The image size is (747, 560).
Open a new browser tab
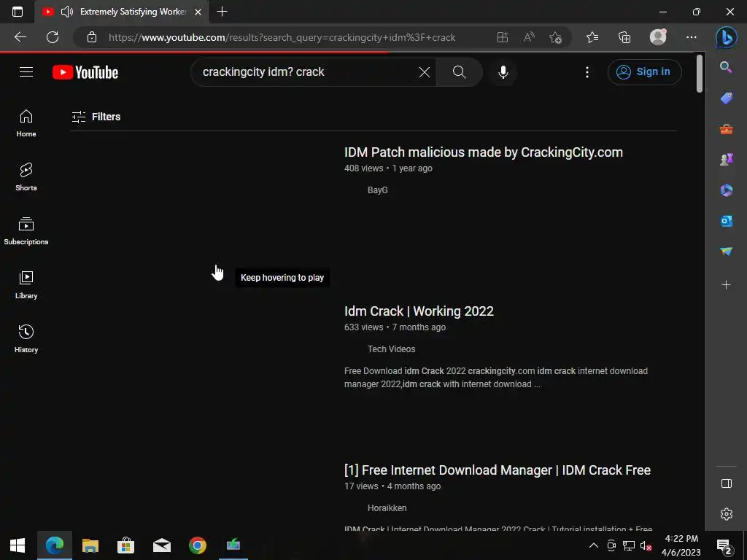(222, 12)
